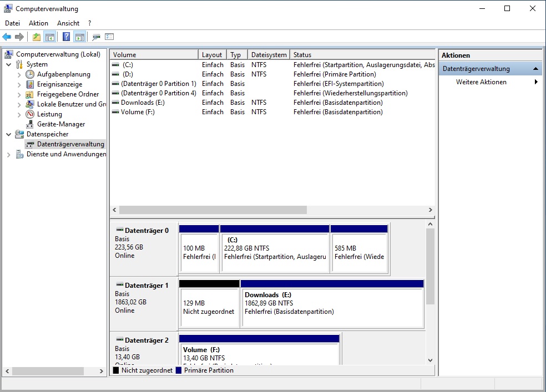Select the 100 MB EFI partition block
Screen dimensions: 546x392
point(199,249)
